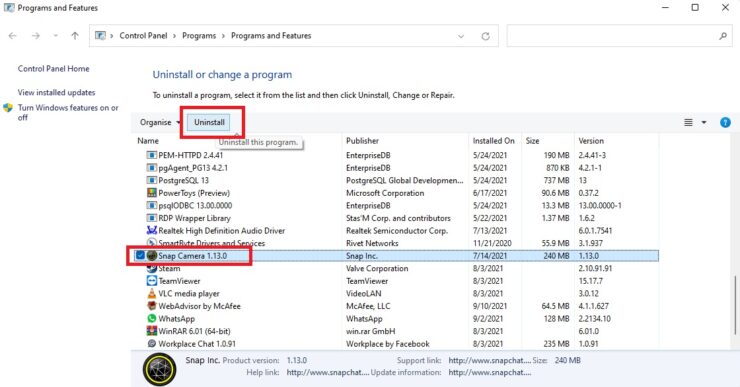Screen dimensions: 740x387
Task: Sort by Installed On column header
Action: click(x=493, y=141)
